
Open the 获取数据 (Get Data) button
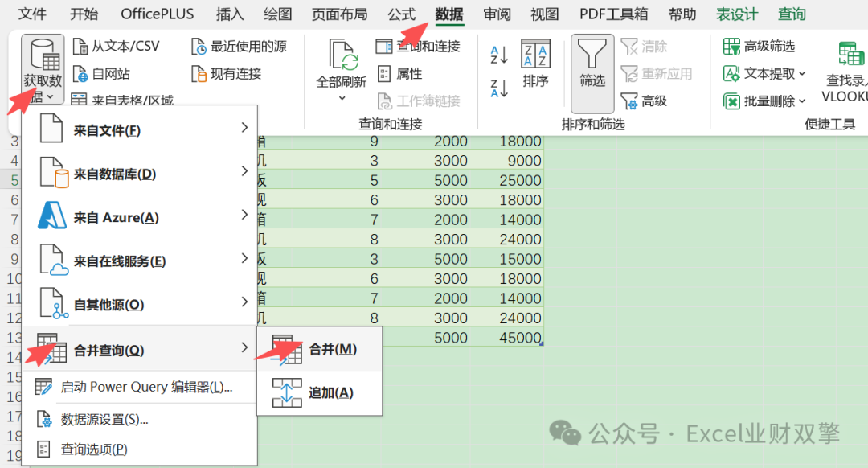pos(43,69)
